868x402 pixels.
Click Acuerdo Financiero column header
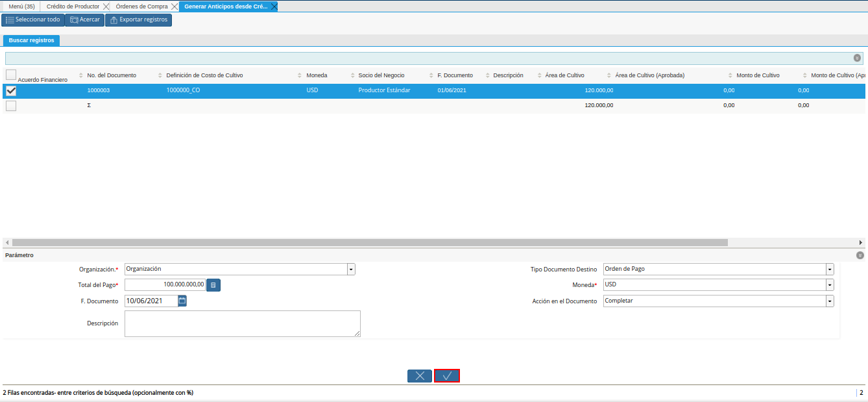click(x=43, y=80)
